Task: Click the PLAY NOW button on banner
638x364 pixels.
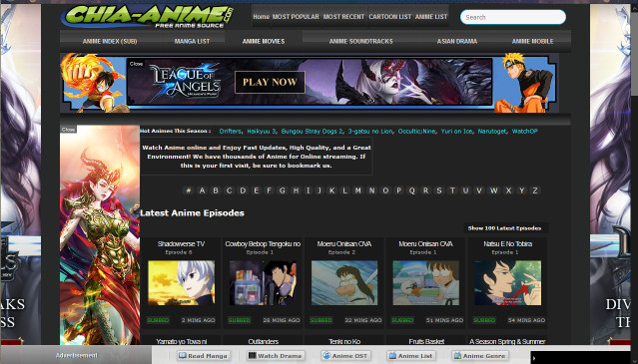Action: pyautogui.click(x=270, y=82)
